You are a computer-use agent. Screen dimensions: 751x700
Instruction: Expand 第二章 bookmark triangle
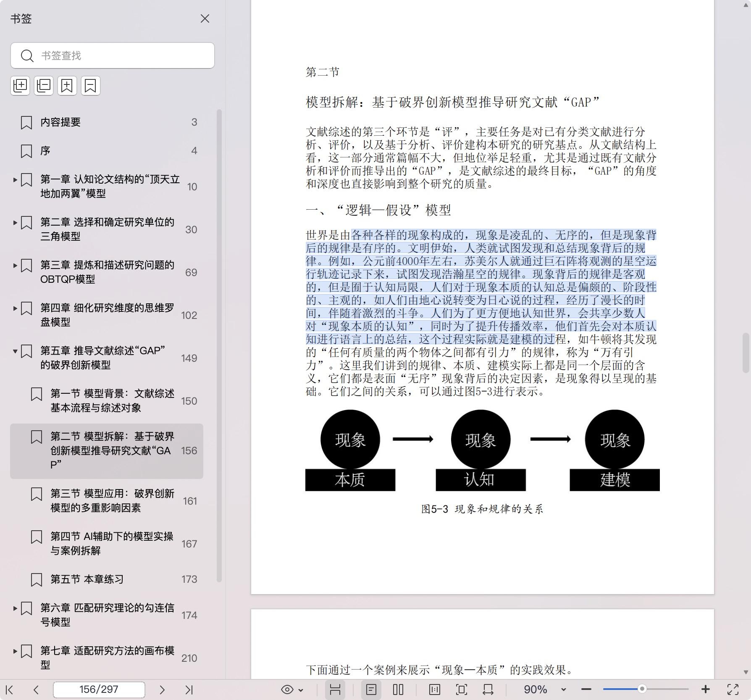click(x=15, y=223)
